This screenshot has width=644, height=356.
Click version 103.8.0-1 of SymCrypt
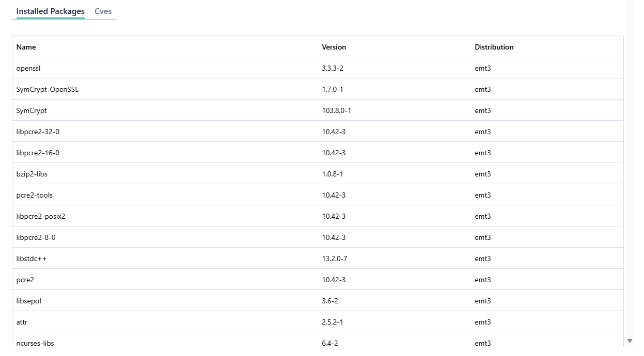click(x=336, y=110)
